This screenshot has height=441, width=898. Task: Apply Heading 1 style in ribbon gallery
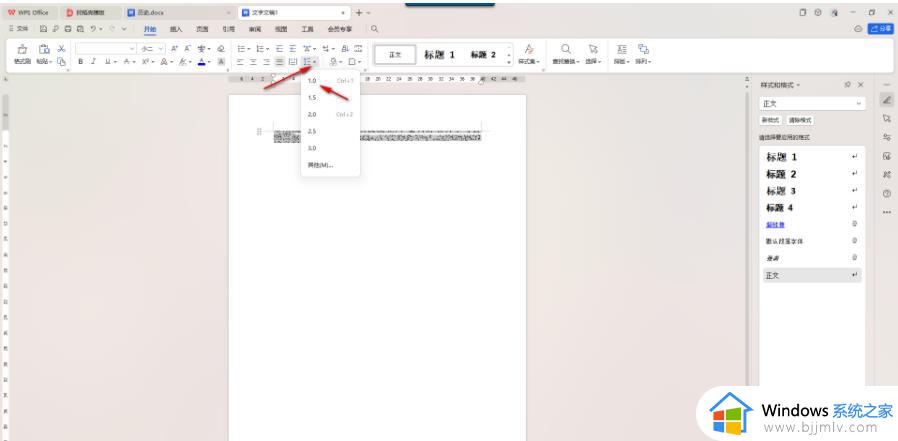click(x=439, y=55)
